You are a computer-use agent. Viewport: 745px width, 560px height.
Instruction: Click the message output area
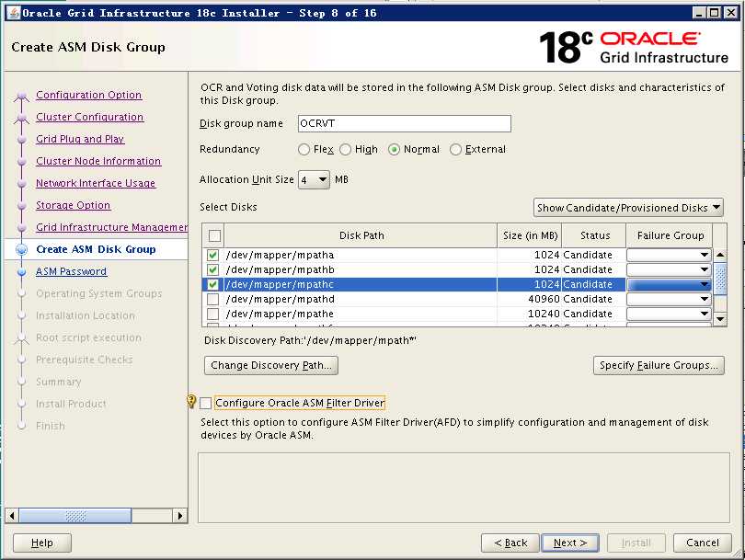(464, 487)
